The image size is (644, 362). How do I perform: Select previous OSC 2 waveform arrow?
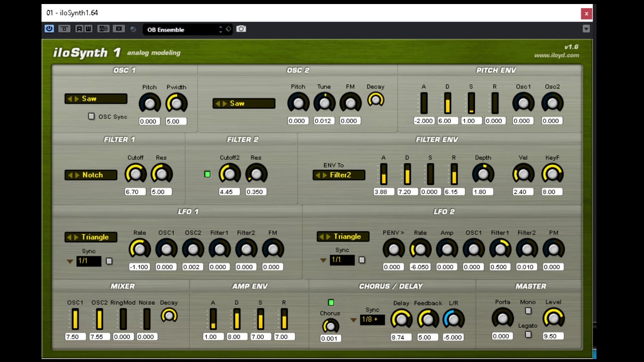coord(217,104)
